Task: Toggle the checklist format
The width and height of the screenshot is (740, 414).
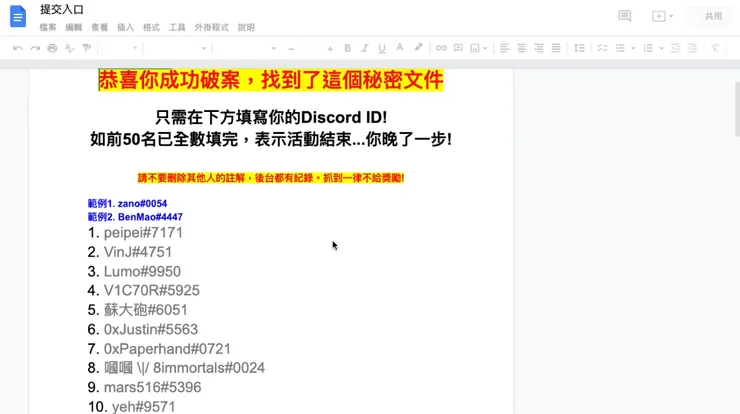Action: coord(602,48)
